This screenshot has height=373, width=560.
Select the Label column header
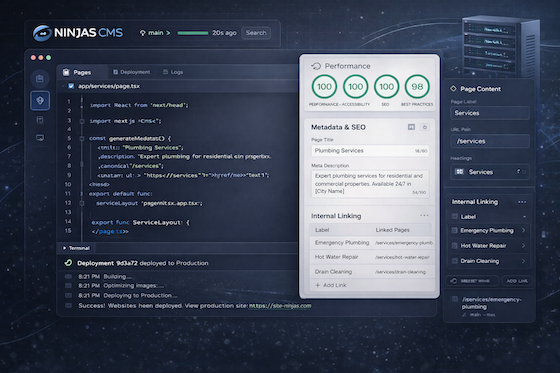click(322, 230)
